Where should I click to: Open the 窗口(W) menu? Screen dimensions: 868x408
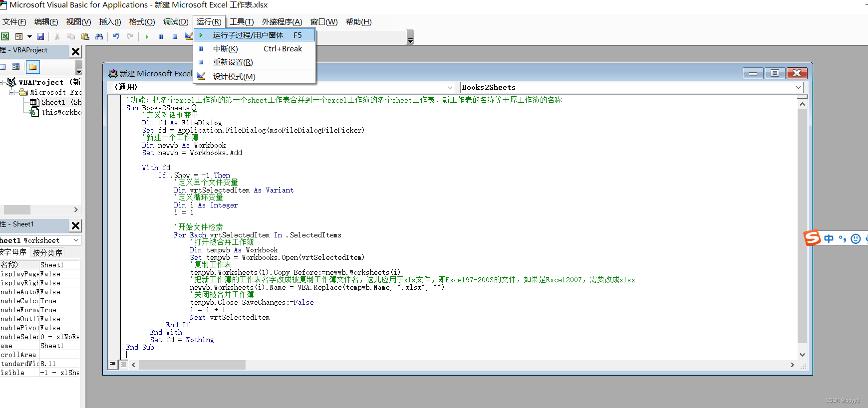coord(324,22)
